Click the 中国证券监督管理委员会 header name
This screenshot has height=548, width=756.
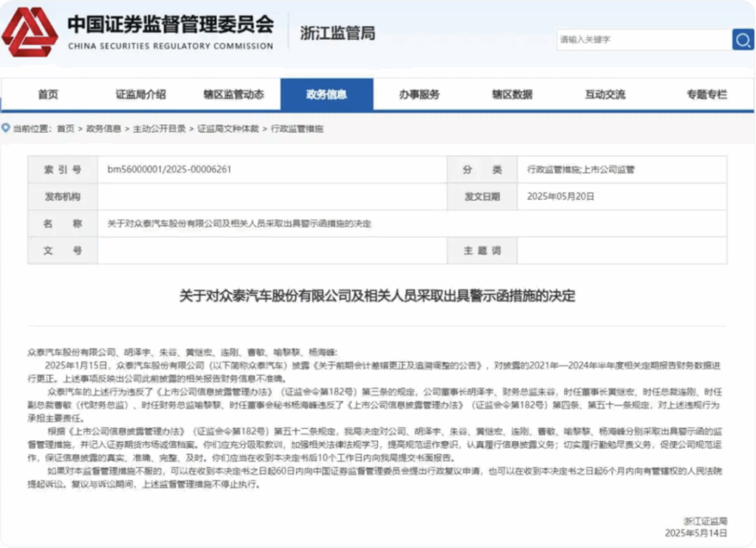point(171,24)
